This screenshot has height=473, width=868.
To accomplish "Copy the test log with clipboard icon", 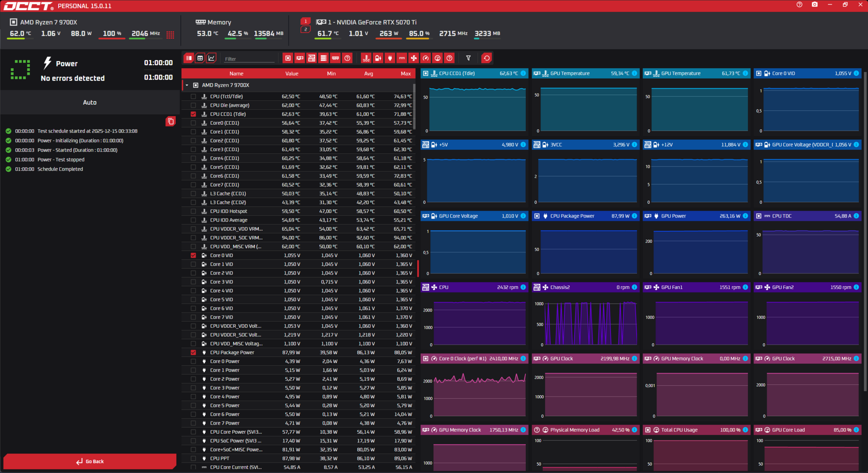I will pos(170,121).
